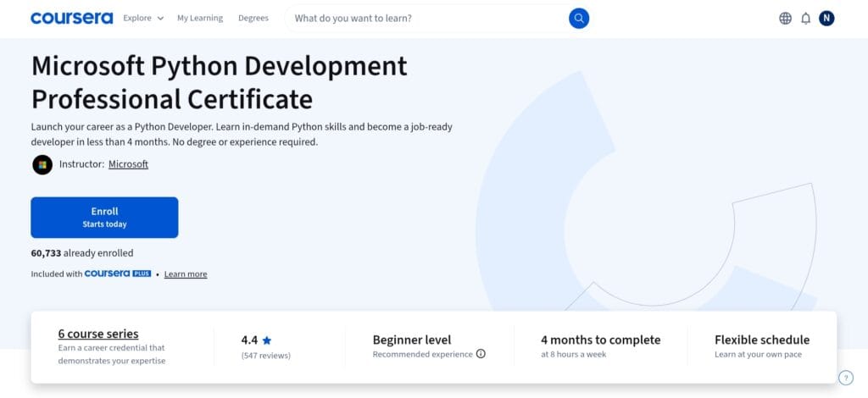This screenshot has height=398, width=868.
Task: Click the Coursera logo
Action: (71, 19)
